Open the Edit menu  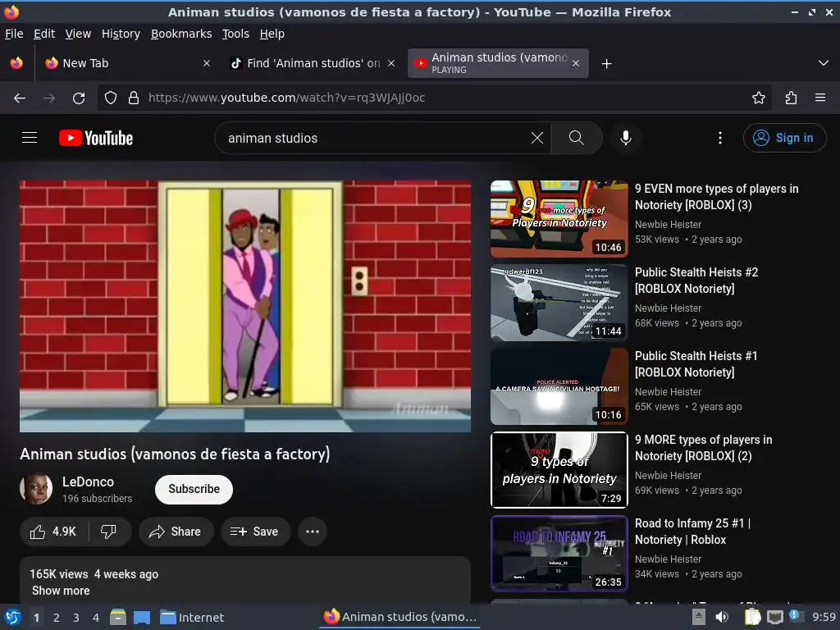click(44, 34)
